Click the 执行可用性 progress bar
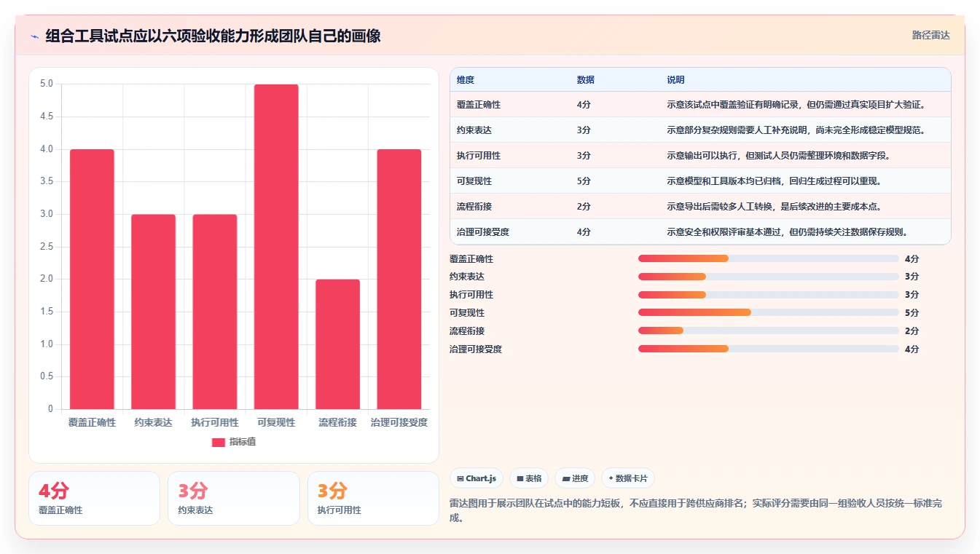This screenshot has height=554, width=980. click(769, 295)
